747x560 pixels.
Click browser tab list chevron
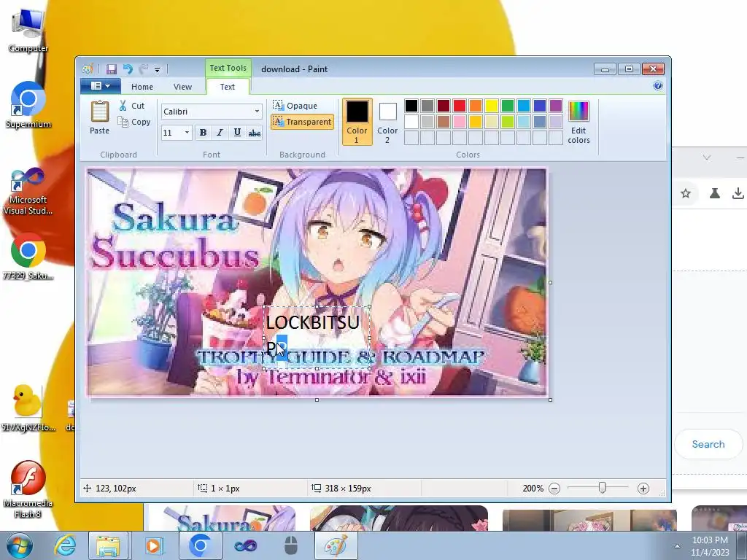pyautogui.click(x=707, y=157)
